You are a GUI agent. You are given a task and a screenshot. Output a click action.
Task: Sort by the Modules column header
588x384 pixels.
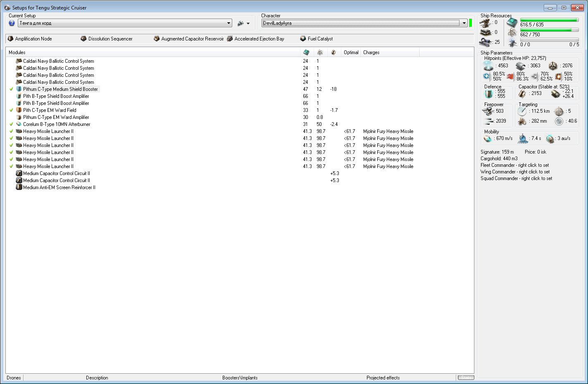pyautogui.click(x=153, y=52)
